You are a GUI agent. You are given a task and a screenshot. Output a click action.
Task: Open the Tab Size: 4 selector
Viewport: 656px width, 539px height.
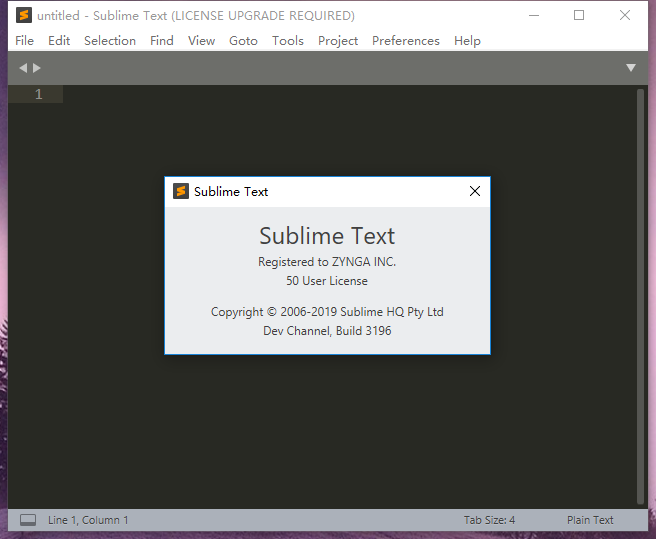tap(489, 520)
